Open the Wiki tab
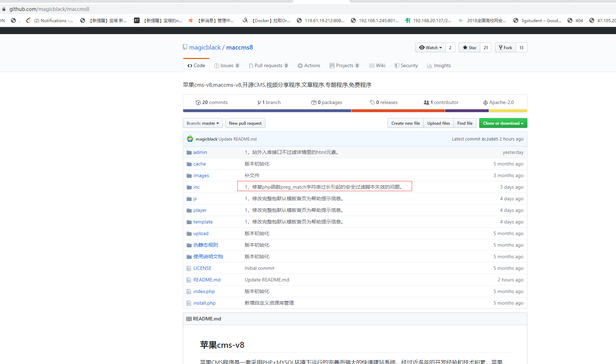This screenshot has width=616, height=364. 377,66
